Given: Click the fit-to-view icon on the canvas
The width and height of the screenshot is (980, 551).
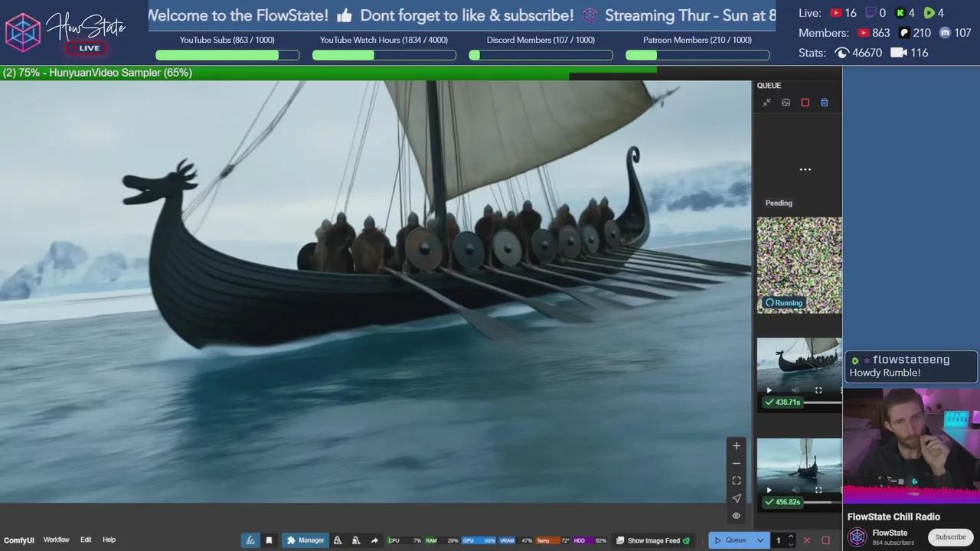Looking at the screenshot, I should pos(736,480).
